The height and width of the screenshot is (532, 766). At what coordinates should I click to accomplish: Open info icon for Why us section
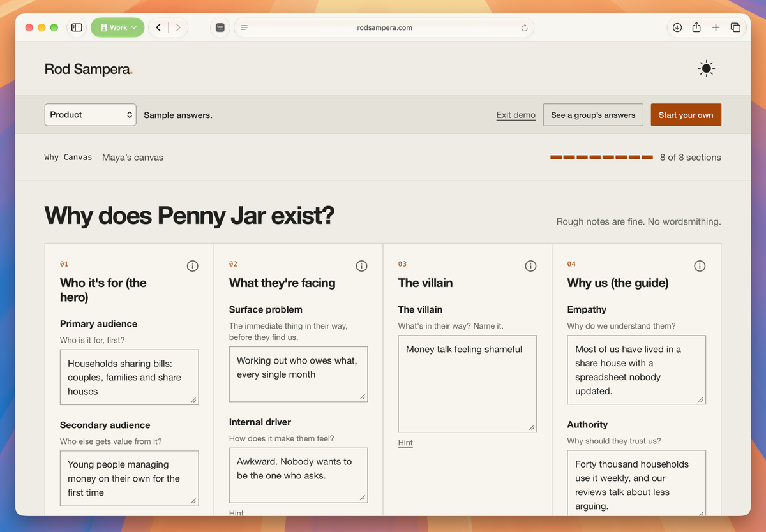pyautogui.click(x=700, y=266)
